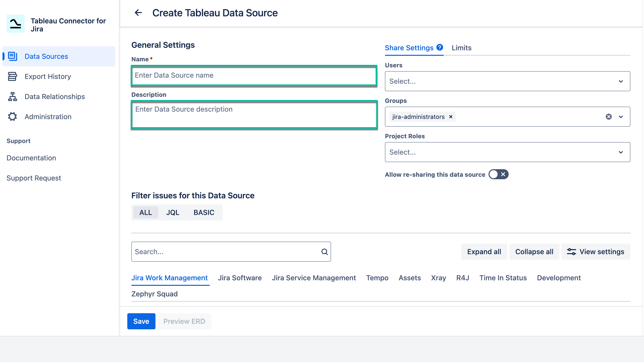Image resolution: width=644 pixels, height=362 pixels.
Task: Click the Data Source name field
Action: tap(254, 75)
